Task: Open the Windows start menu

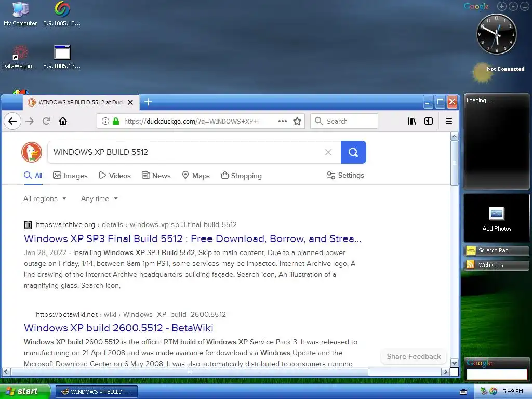Action: [25, 392]
